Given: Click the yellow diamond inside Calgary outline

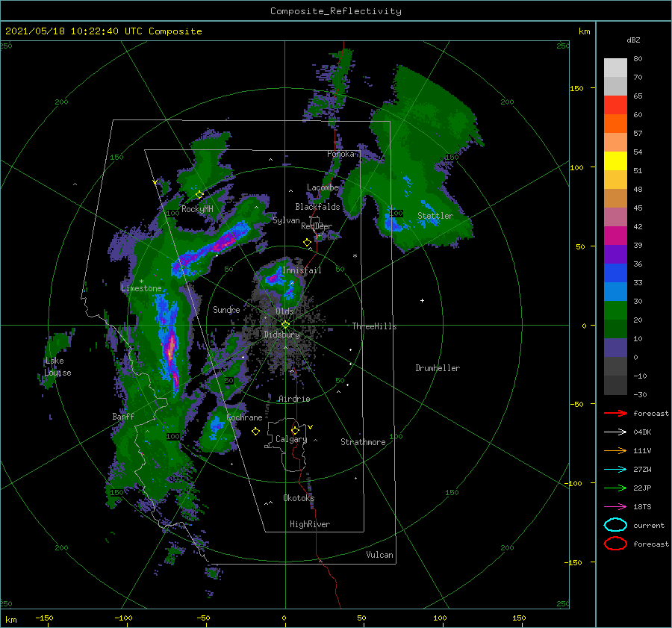Looking at the screenshot, I should (x=295, y=430).
